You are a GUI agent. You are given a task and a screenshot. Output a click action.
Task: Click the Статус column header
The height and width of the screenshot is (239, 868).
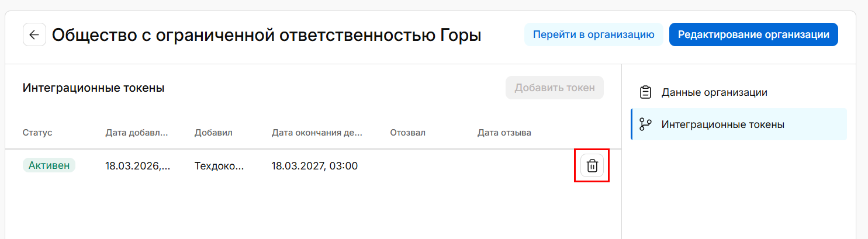37,133
